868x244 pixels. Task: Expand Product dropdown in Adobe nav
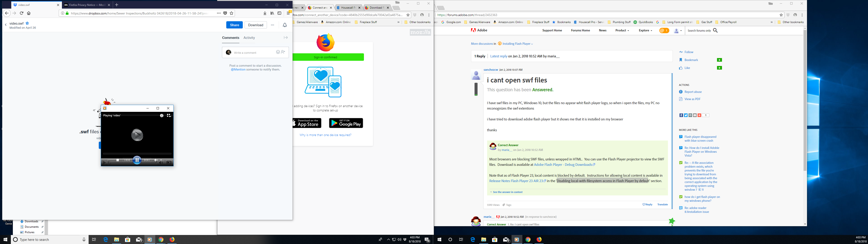click(622, 30)
